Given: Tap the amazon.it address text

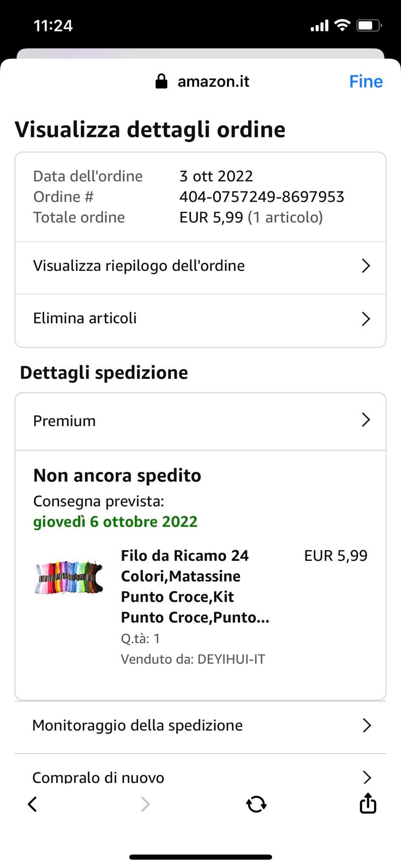Looking at the screenshot, I should 213,81.
